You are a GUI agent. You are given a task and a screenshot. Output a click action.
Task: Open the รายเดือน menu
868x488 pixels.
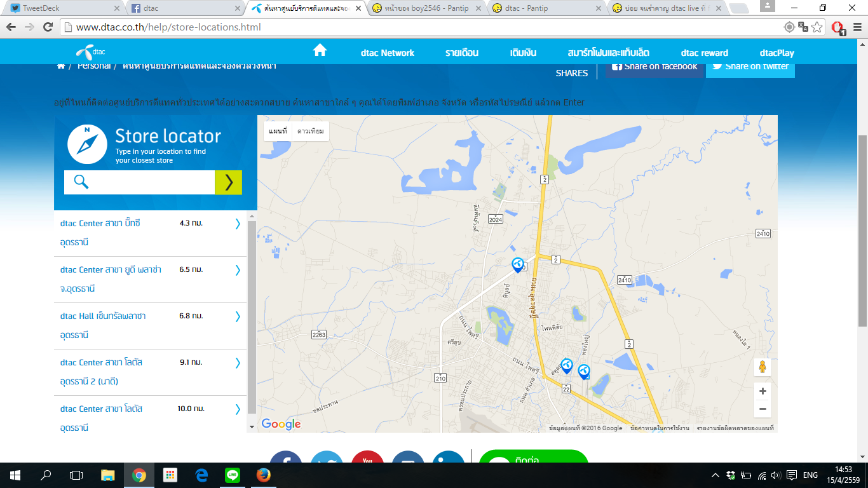462,53
